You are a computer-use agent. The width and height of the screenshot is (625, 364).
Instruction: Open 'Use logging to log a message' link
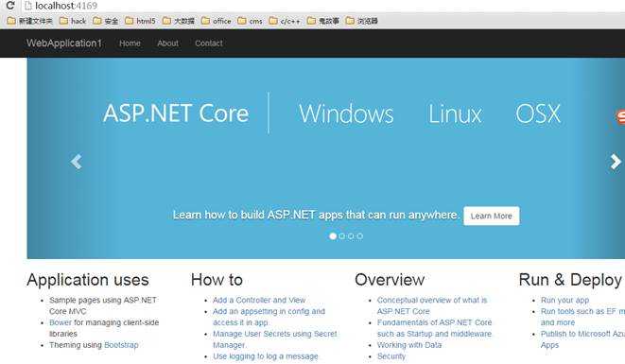coord(266,356)
